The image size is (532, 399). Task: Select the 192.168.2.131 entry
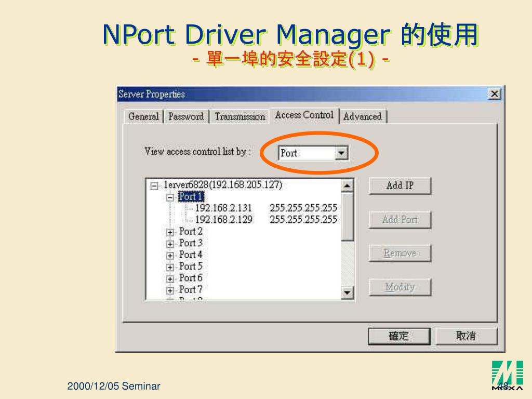coord(223,208)
